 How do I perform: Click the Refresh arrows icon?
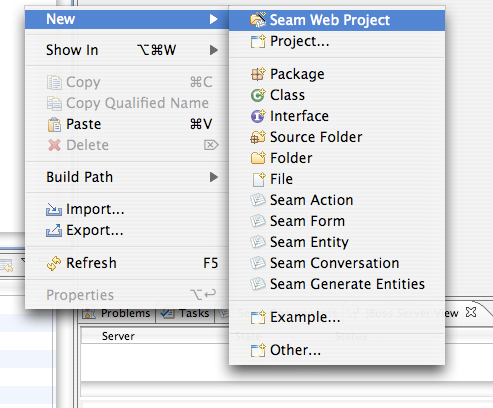click(54, 263)
